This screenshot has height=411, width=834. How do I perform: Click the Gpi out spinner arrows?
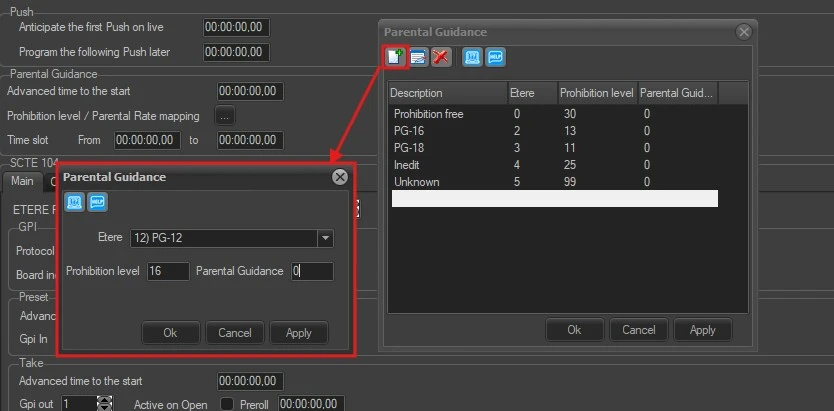pyautogui.click(x=105, y=404)
